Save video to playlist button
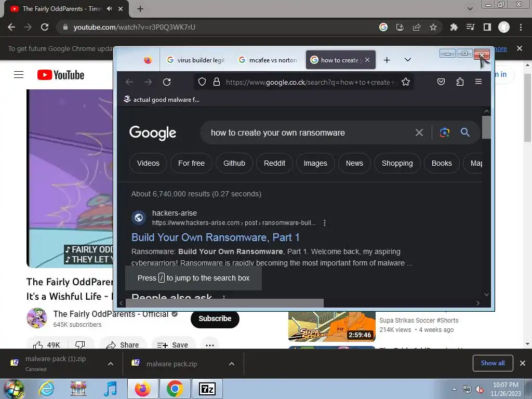 tap(173, 345)
